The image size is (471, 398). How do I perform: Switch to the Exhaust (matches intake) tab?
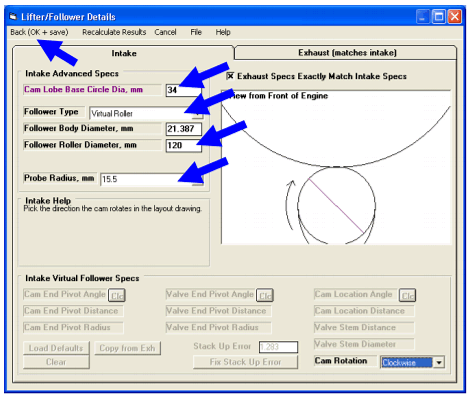click(x=347, y=53)
